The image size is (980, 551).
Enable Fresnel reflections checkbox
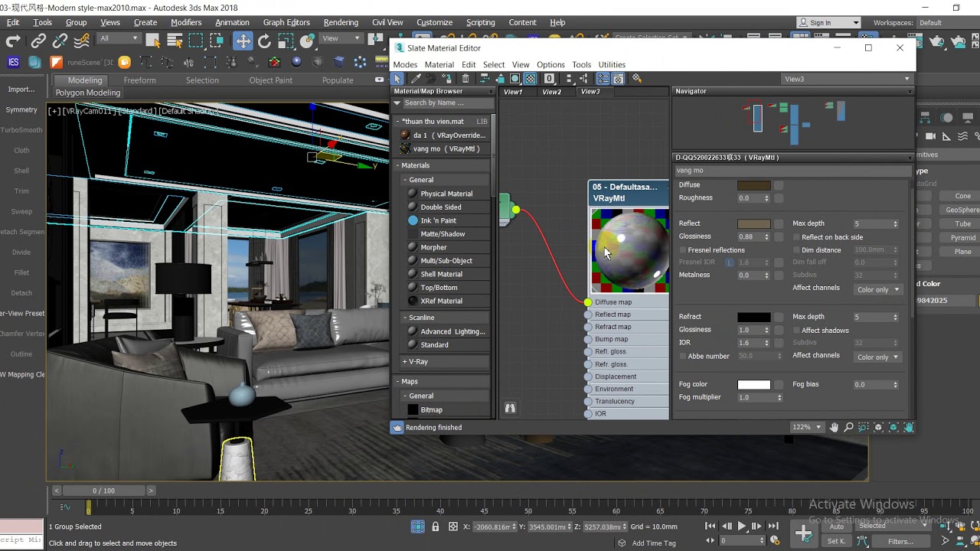[x=683, y=250]
